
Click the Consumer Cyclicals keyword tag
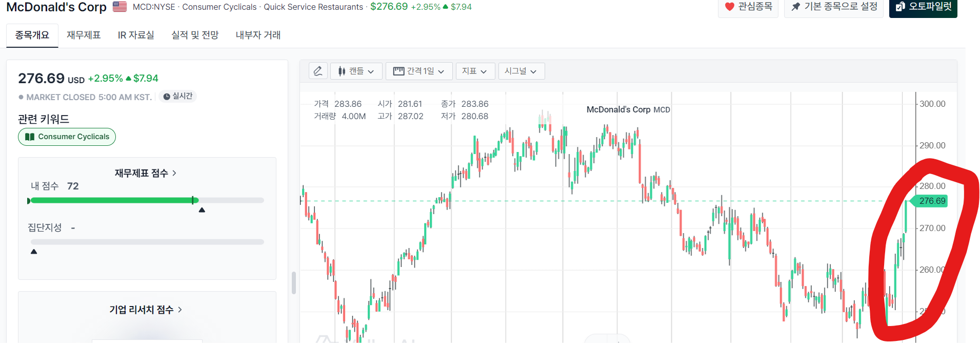(67, 137)
